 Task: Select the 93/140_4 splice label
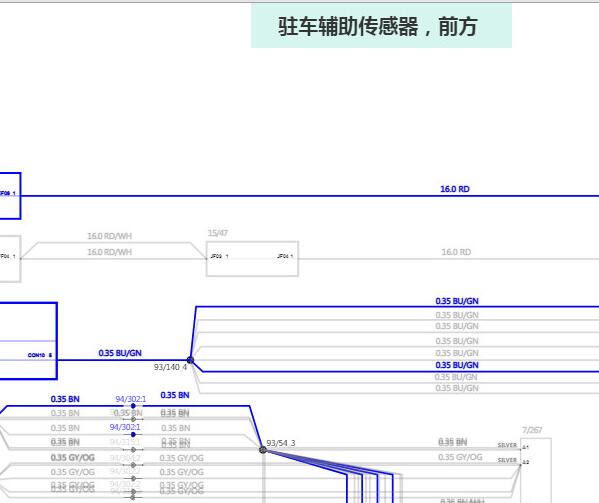pyautogui.click(x=170, y=367)
